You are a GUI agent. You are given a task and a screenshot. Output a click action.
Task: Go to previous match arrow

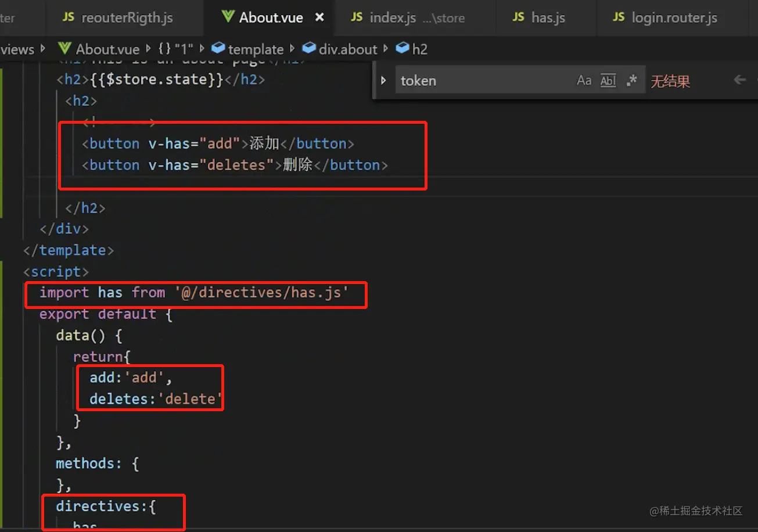coord(739,80)
